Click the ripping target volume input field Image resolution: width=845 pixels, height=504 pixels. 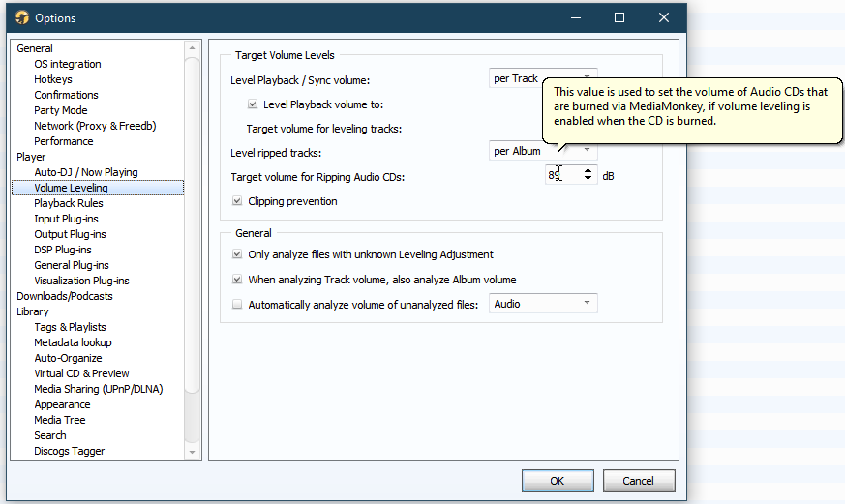point(561,176)
